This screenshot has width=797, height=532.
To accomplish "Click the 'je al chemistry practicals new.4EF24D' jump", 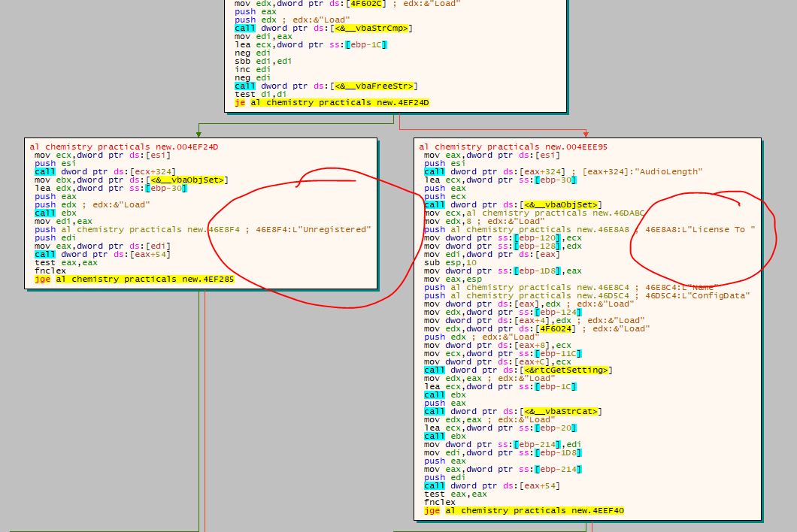I will click(332, 103).
